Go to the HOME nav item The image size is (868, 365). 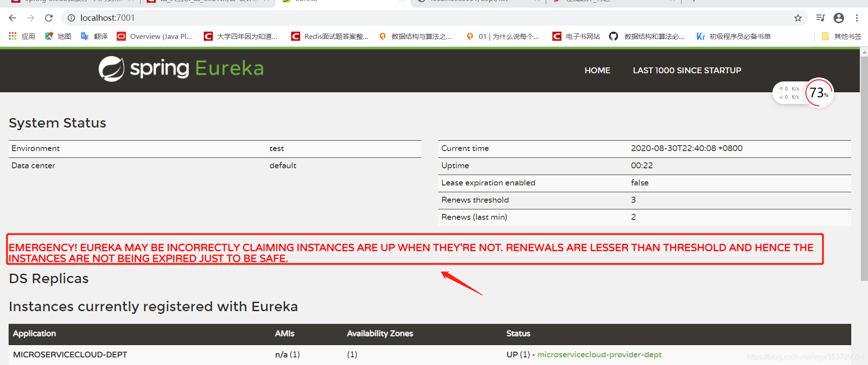(x=597, y=71)
